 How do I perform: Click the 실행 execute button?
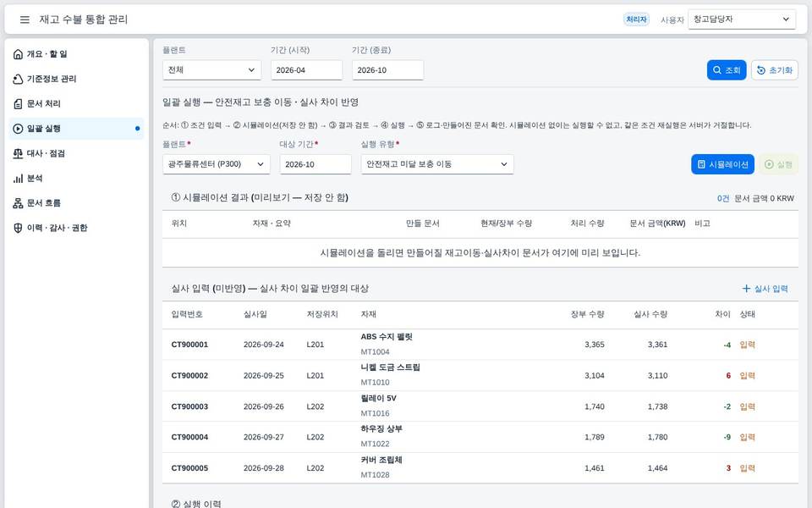[778, 164]
